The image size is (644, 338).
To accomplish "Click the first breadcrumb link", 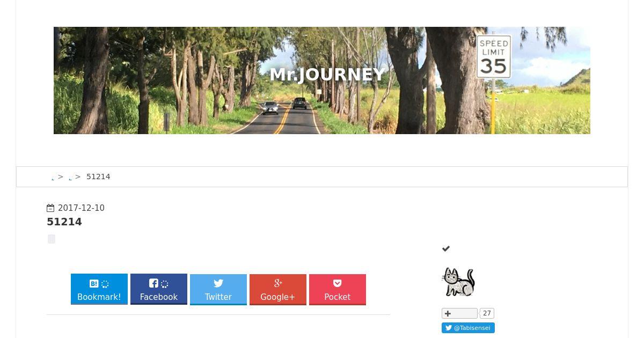I will click(x=53, y=177).
